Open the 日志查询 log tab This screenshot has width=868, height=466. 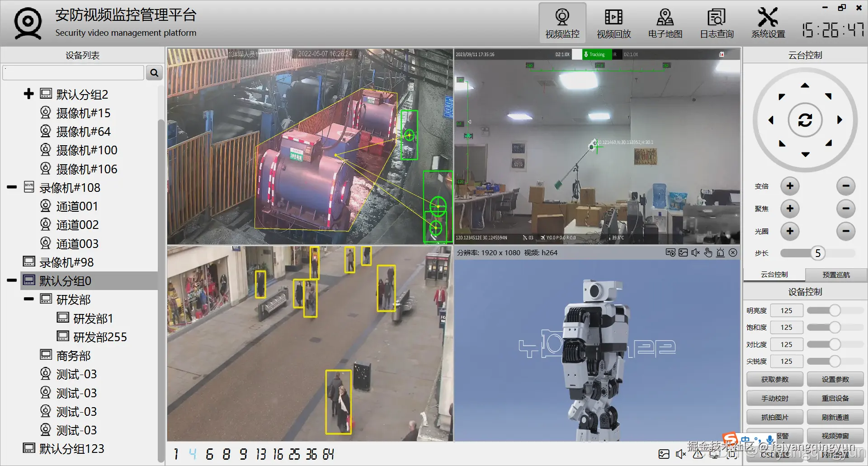click(x=717, y=24)
